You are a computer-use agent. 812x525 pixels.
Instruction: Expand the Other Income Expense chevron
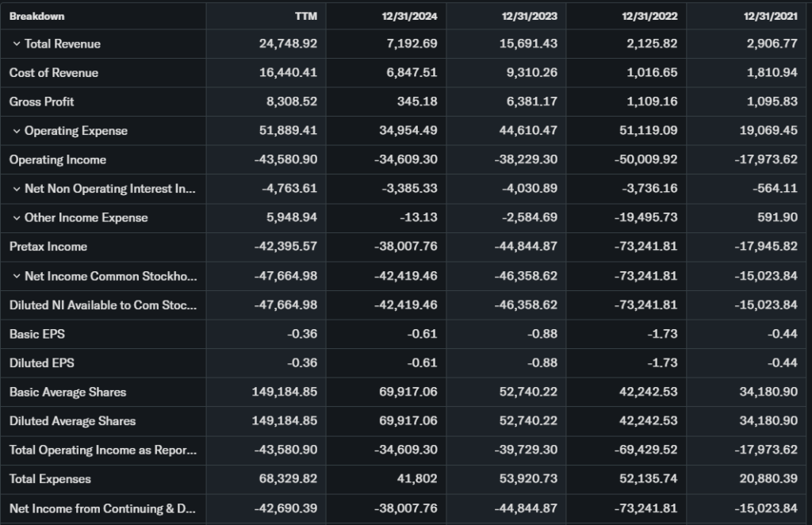(x=16, y=217)
